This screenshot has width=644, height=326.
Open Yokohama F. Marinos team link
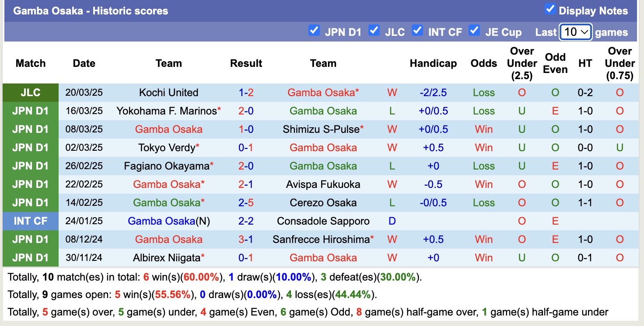tap(166, 111)
